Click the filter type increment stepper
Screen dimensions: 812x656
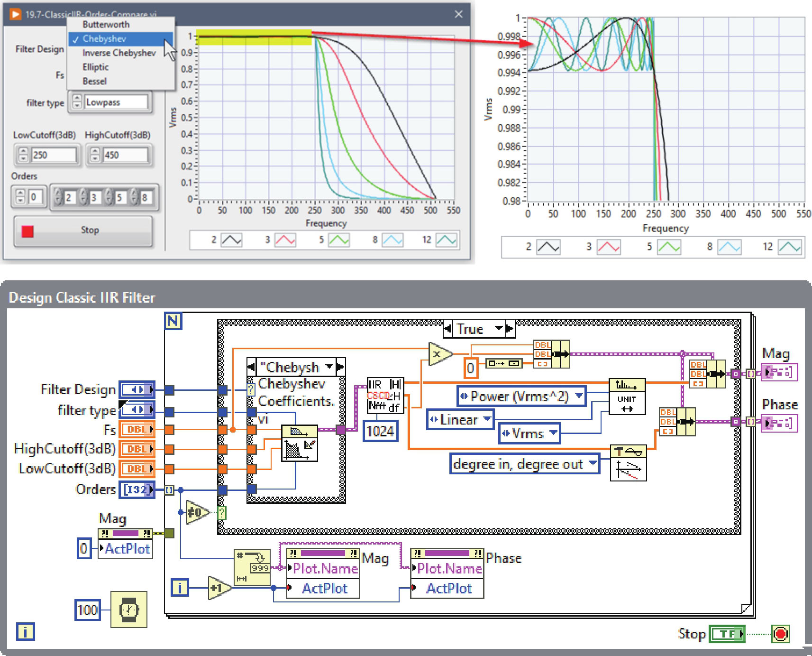(x=77, y=99)
